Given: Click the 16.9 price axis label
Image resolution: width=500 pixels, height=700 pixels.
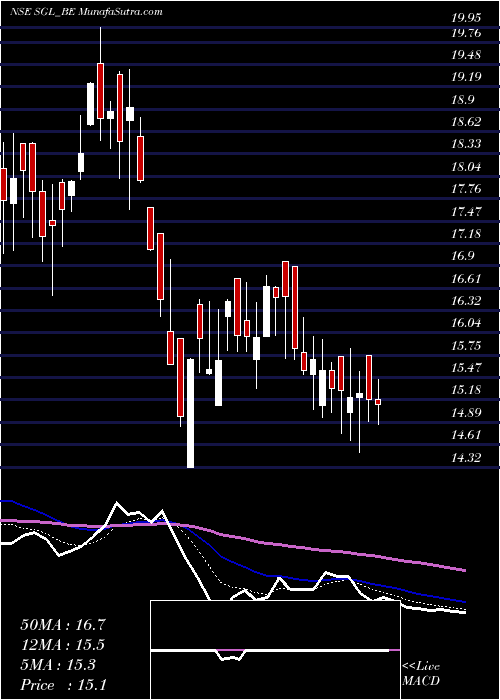Looking at the screenshot, I should (x=464, y=256).
